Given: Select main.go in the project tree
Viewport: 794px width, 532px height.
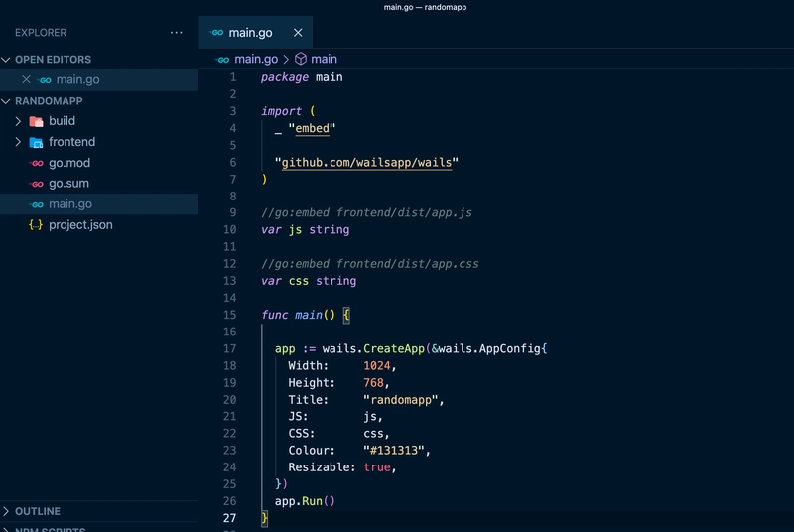Looking at the screenshot, I should pos(98,204).
